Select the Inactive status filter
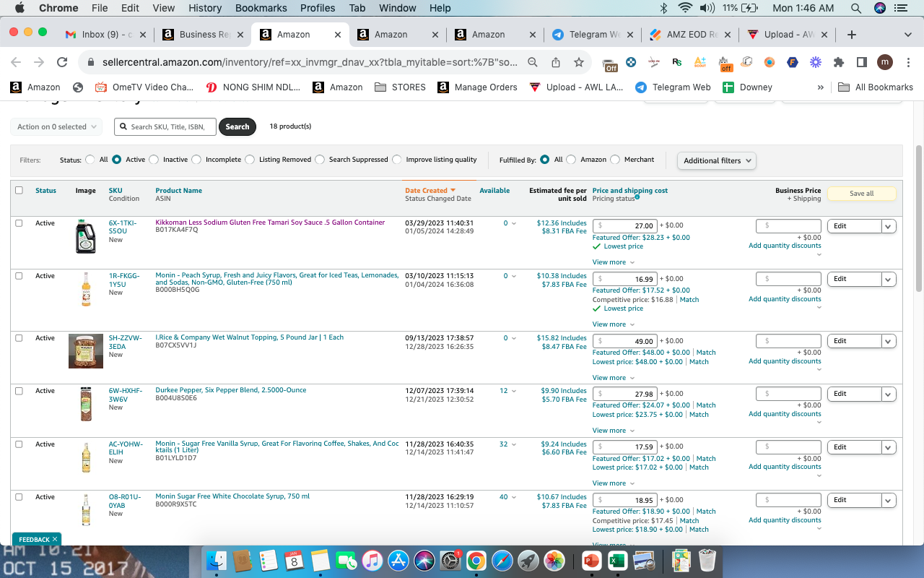The width and height of the screenshot is (924, 578). point(154,160)
